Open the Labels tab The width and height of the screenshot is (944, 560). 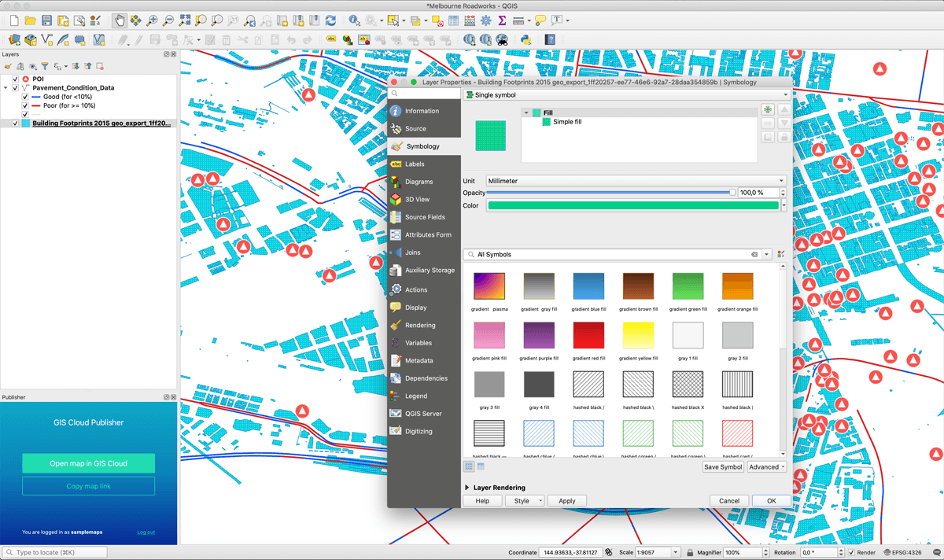[423, 164]
